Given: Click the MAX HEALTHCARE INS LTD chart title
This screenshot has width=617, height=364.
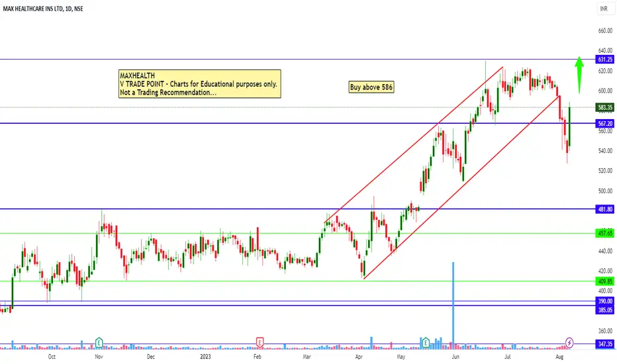Looking at the screenshot, I should click(43, 9).
